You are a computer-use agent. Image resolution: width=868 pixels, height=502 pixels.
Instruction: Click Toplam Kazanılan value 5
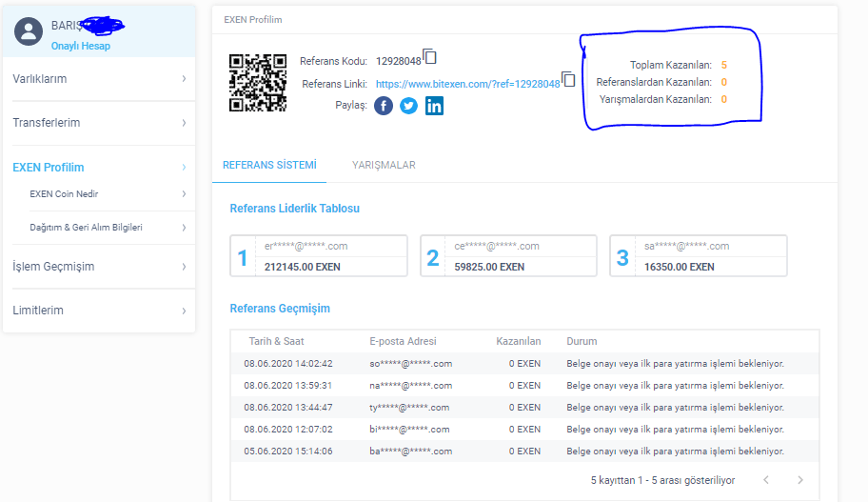[x=724, y=66]
